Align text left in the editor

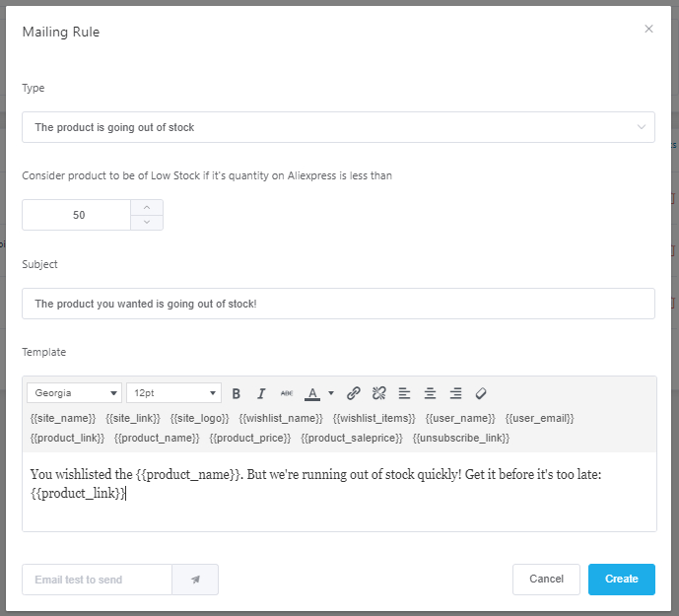pos(405,393)
